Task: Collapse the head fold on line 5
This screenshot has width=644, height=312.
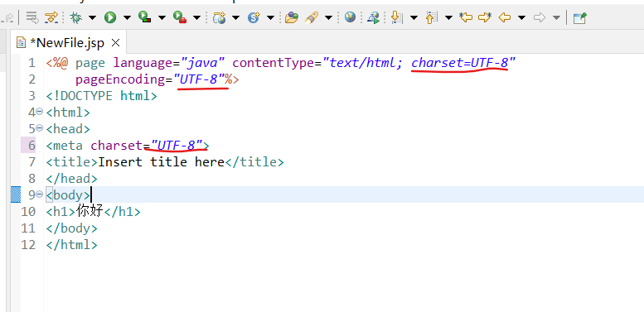Action: click(x=40, y=128)
